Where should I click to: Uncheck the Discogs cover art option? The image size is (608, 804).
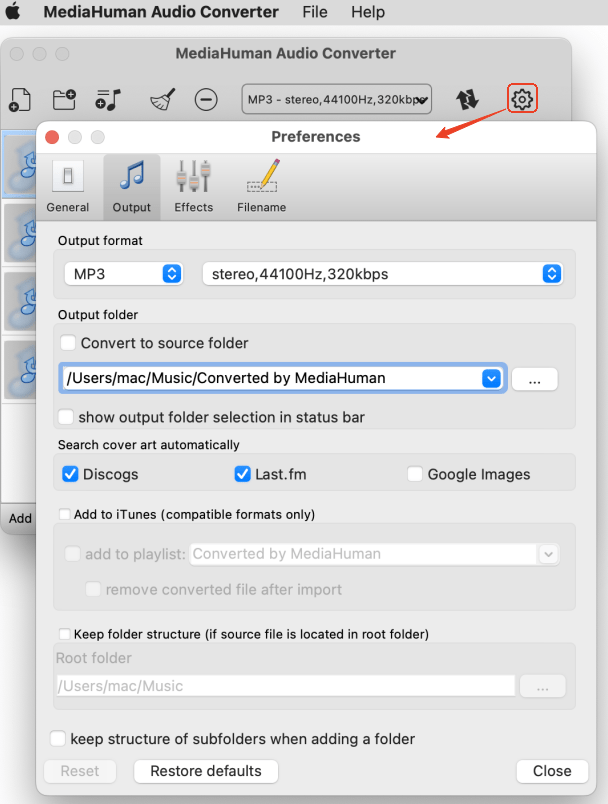click(x=70, y=474)
